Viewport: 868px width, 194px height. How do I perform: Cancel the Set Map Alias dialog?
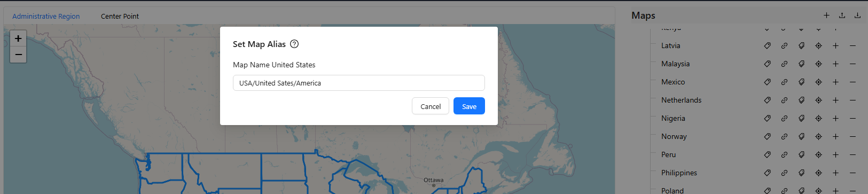(431, 106)
